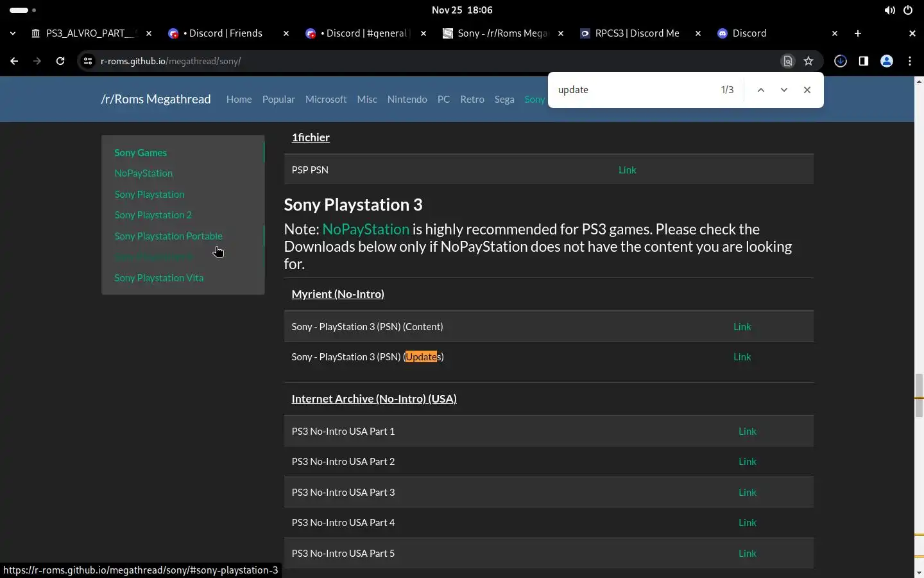The height and width of the screenshot is (578, 924).
Task: Select Sony Playstation in the sidebar
Action: point(150,194)
